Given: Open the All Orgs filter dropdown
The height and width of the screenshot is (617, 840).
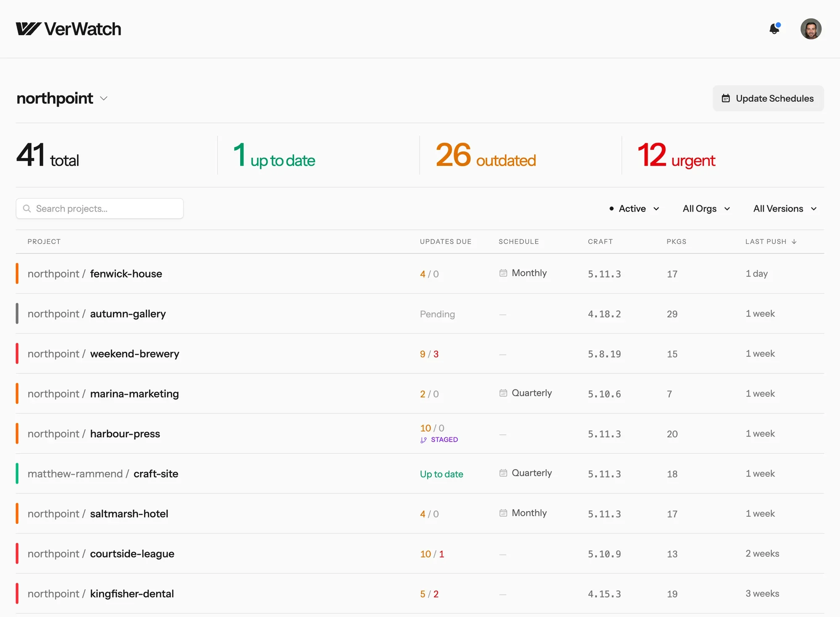Looking at the screenshot, I should point(706,209).
